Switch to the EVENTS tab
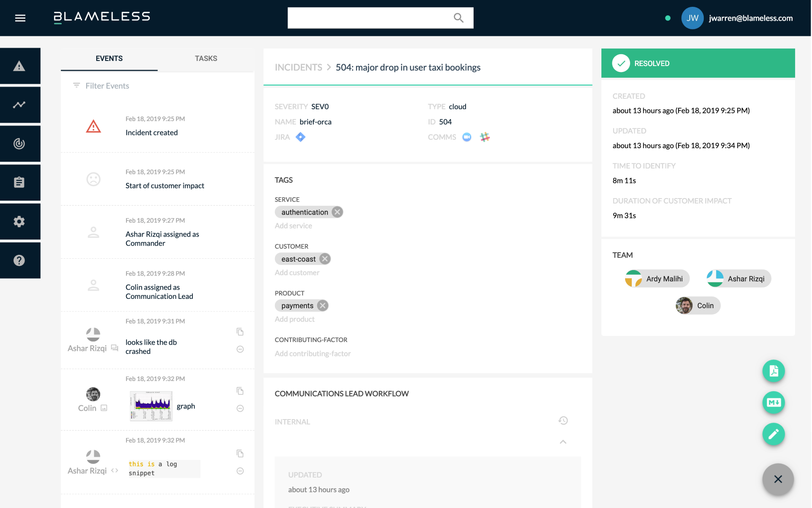The height and width of the screenshot is (508, 812). point(109,58)
